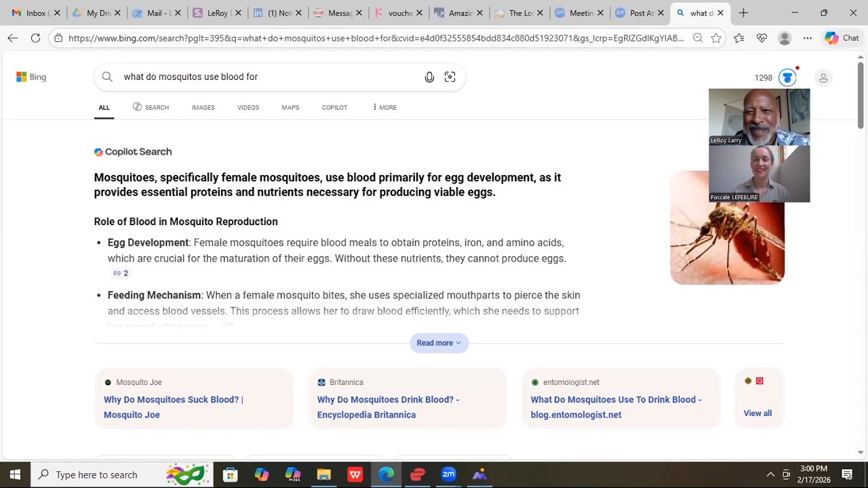This screenshot has width=868, height=488.
Task: Open entomologist.net What Do Mosquitoes Use link
Action: 616,407
